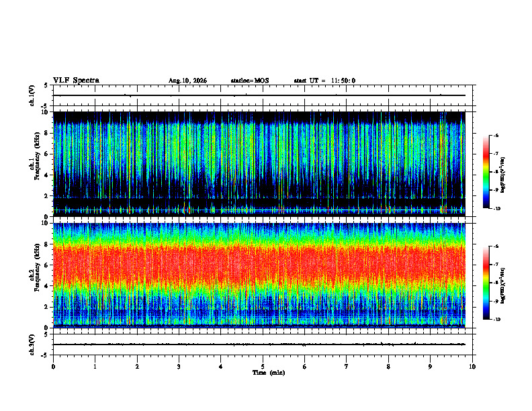
Task: Click the ch.1 spectrogram color scale bar
Action: 486,172
